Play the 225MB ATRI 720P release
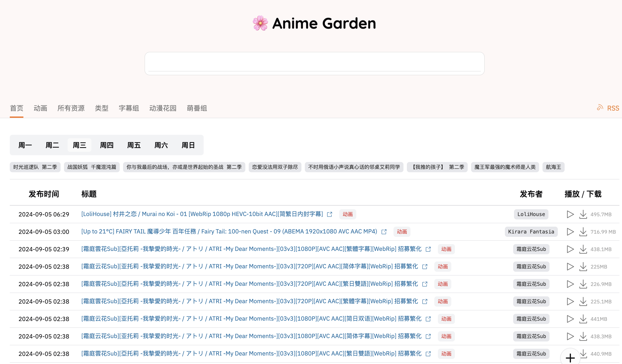This screenshot has width=622, height=364. 570,267
